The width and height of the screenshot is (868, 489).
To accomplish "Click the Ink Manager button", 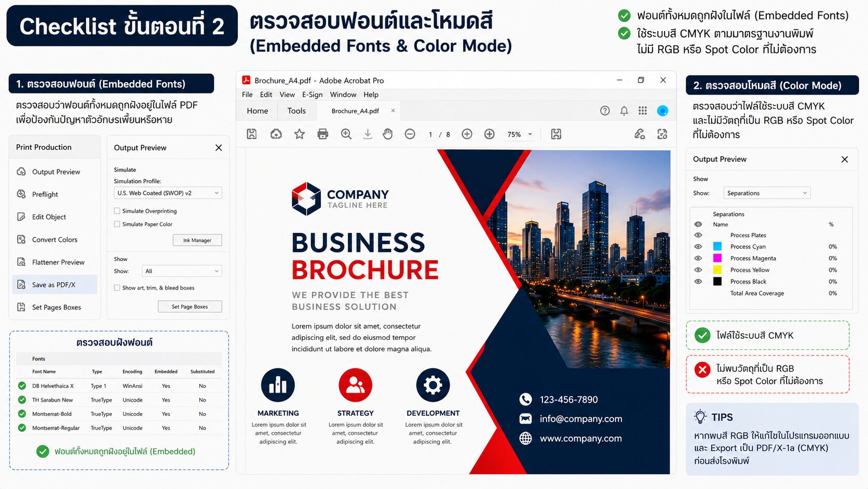I will tap(197, 240).
